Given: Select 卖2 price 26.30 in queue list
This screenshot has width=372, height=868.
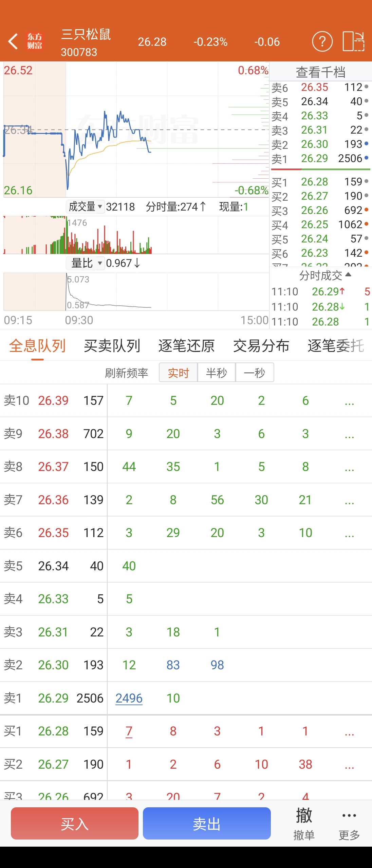Looking at the screenshot, I should (53, 665).
